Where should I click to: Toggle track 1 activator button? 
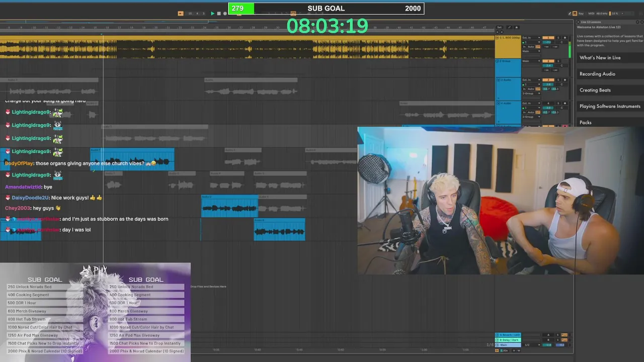click(x=548, y=38)
